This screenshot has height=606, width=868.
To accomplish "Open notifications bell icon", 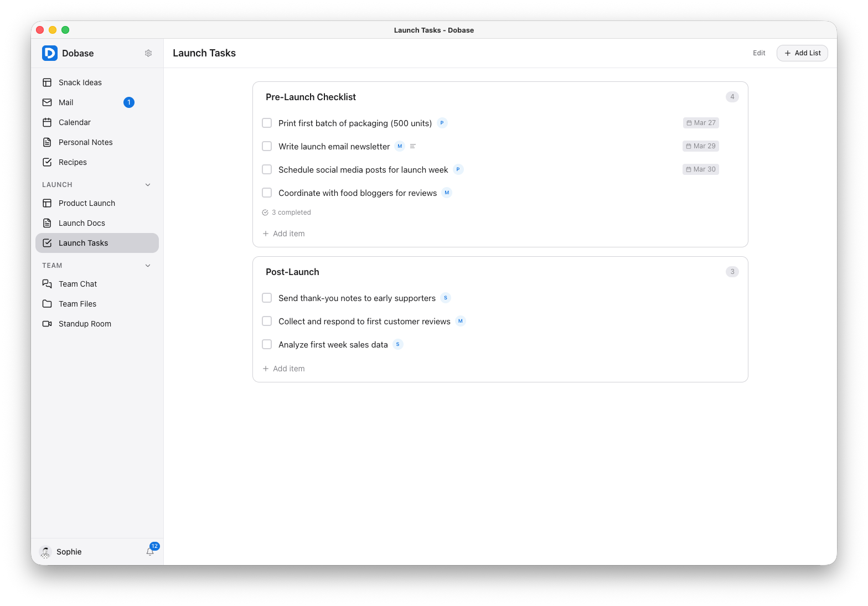I will 150,551.
